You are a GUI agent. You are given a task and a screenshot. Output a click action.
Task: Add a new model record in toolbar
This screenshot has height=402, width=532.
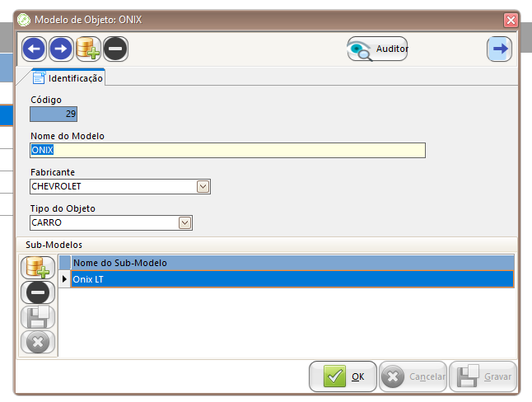tap(88, 49)
